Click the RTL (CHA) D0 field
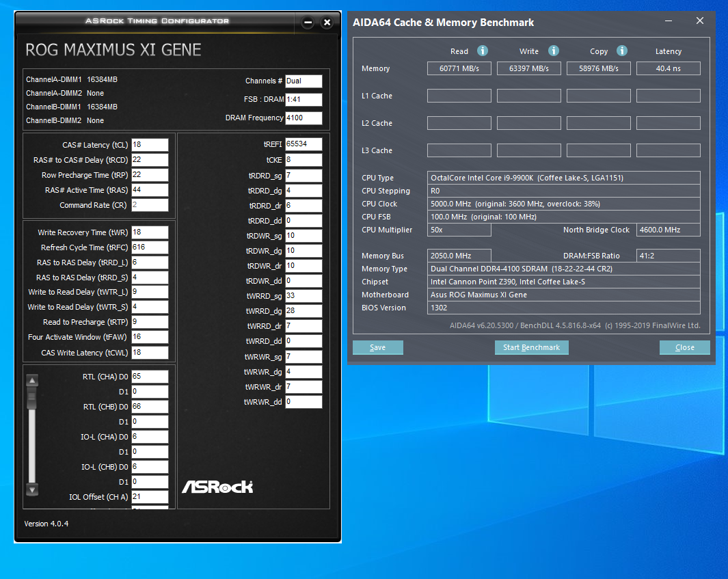This screenshot has height=579, width=728. (x=150, y=377)
